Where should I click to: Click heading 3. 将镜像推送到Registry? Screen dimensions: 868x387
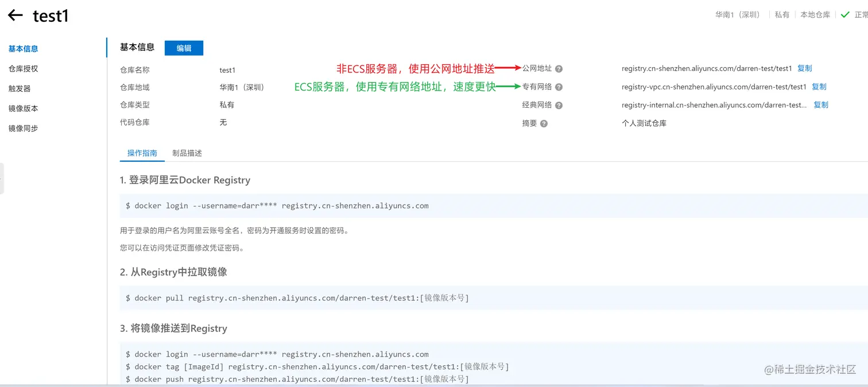pyautogui.click(x=173, y=329)
